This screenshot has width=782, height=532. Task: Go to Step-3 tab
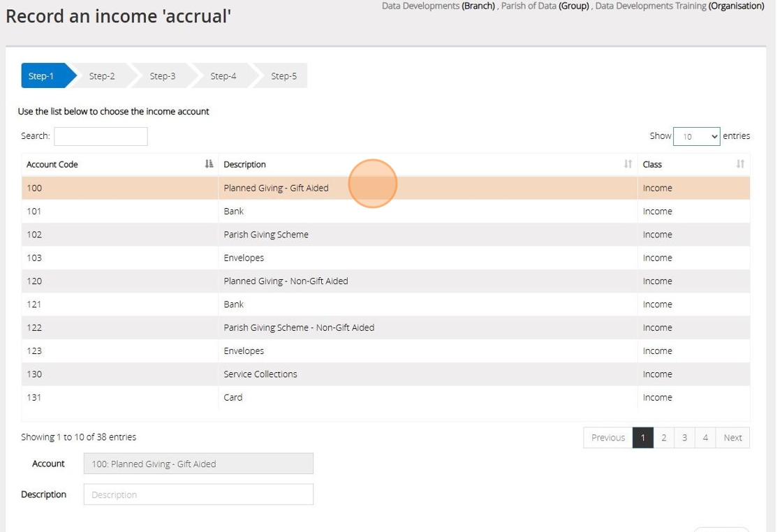(x=163, y=76)
